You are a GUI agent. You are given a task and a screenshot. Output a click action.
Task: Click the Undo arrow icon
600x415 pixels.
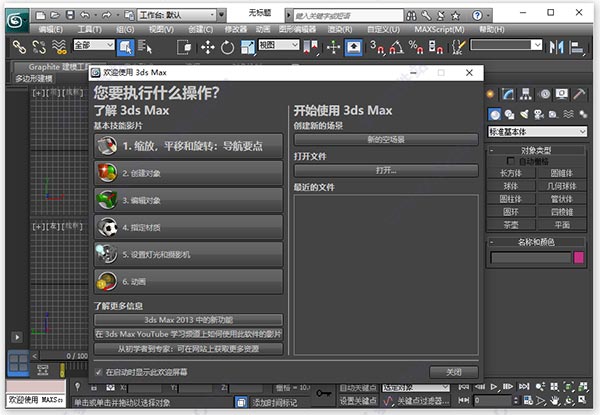pos(85,15)
